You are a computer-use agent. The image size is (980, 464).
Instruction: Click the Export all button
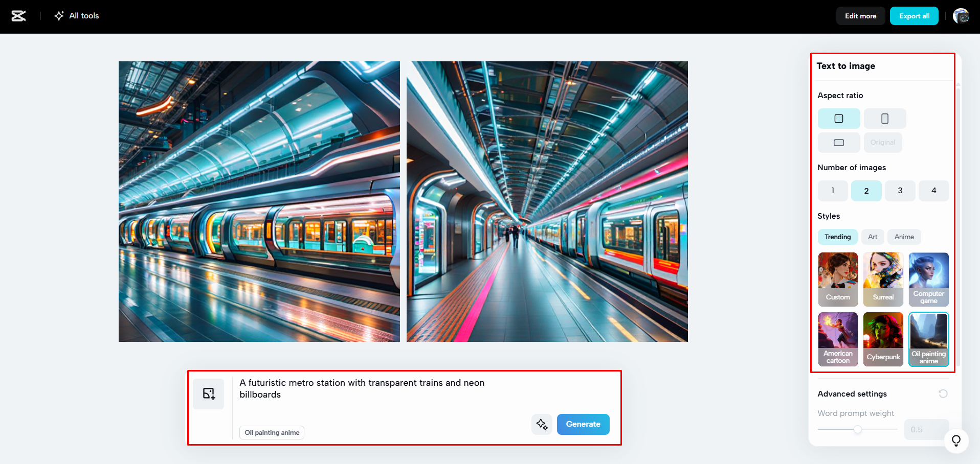coord(914,16)
